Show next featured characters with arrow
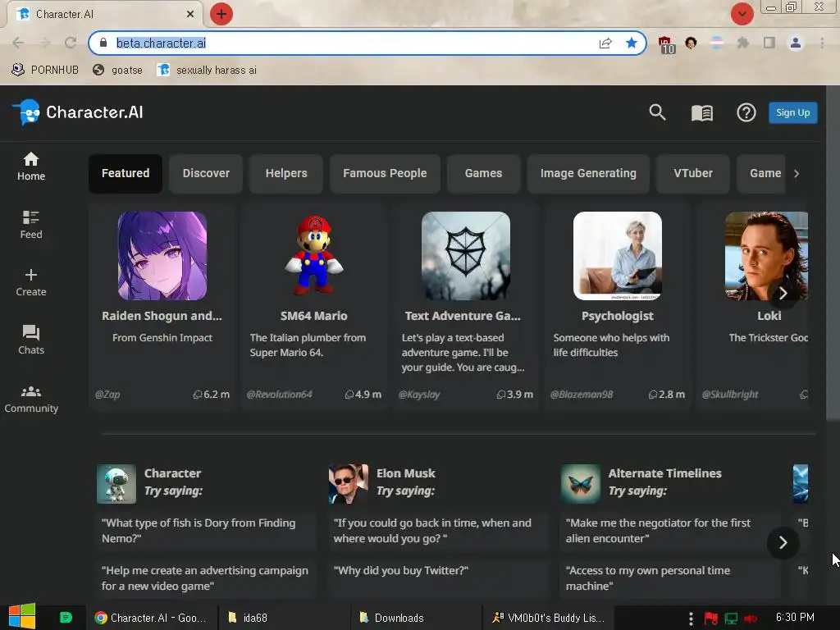The height and width of the screenshot is (630, 840). [x=783, y=293]
